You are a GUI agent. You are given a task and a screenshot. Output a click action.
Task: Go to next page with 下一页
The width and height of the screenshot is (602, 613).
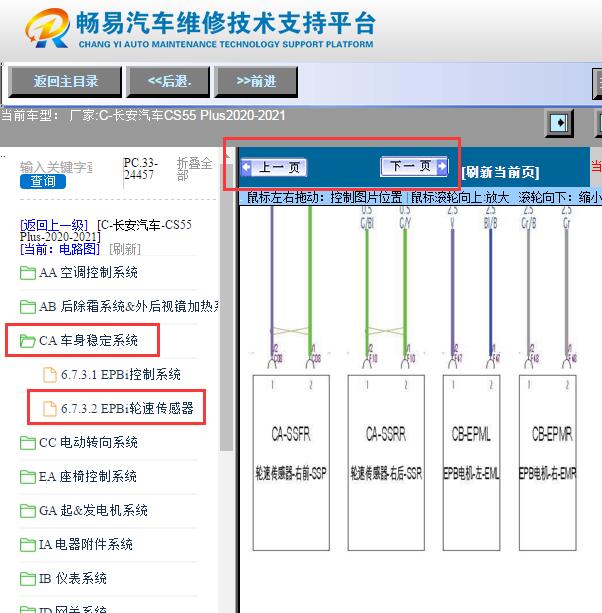point(414,166)
